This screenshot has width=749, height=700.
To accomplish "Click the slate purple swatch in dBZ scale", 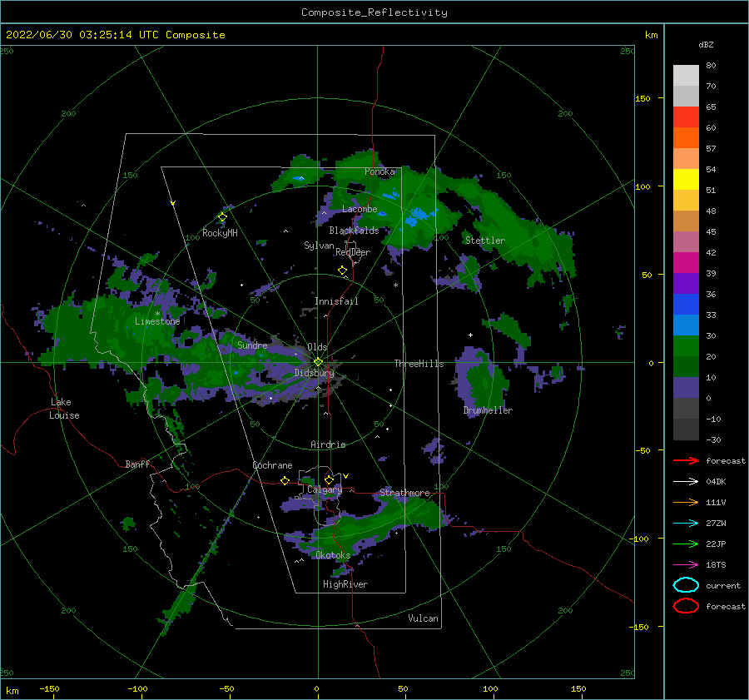I will tap(686, 387).
